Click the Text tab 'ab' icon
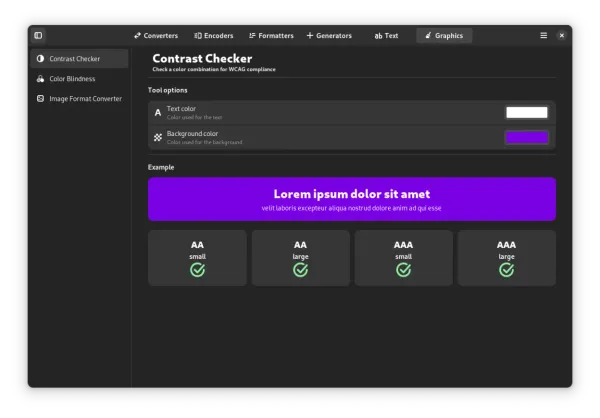The width and height of the screenshot is (600, 418). (x=378, y=36)
